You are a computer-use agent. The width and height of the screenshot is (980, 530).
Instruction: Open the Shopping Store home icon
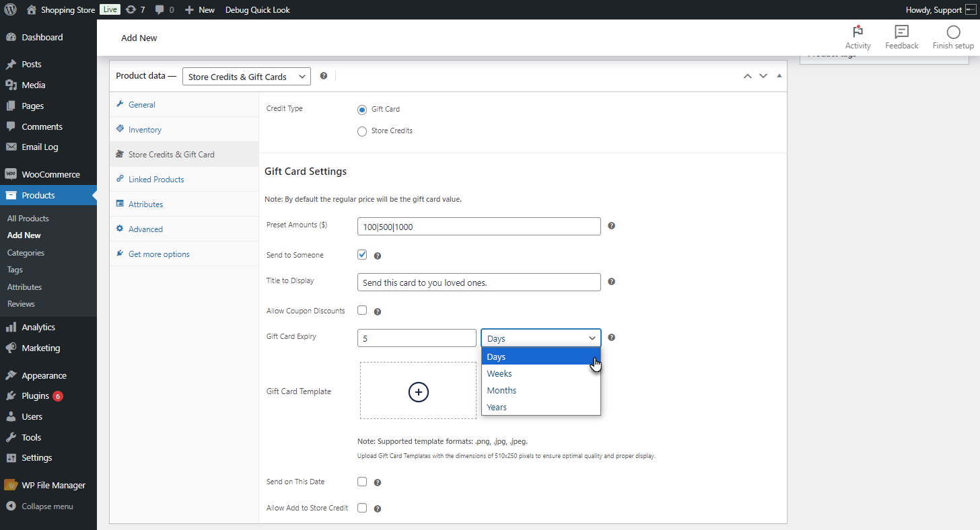pos(32,10)
